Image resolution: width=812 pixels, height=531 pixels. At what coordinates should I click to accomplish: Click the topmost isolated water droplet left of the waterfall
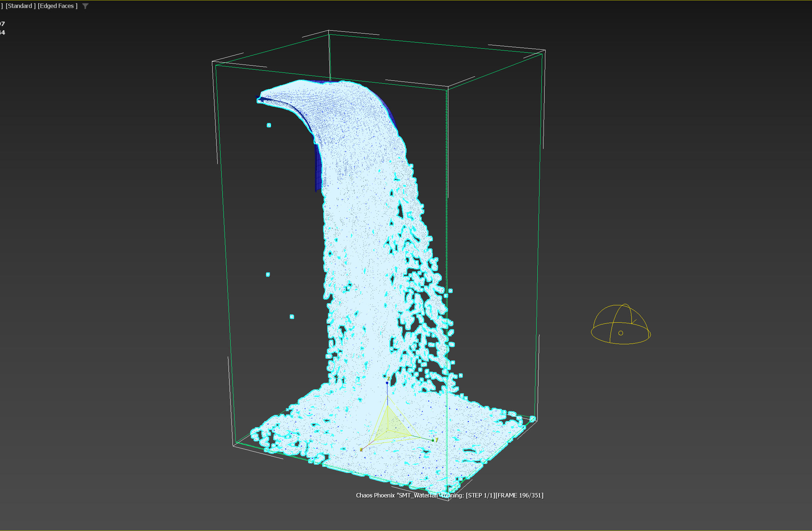coord(269,125)
